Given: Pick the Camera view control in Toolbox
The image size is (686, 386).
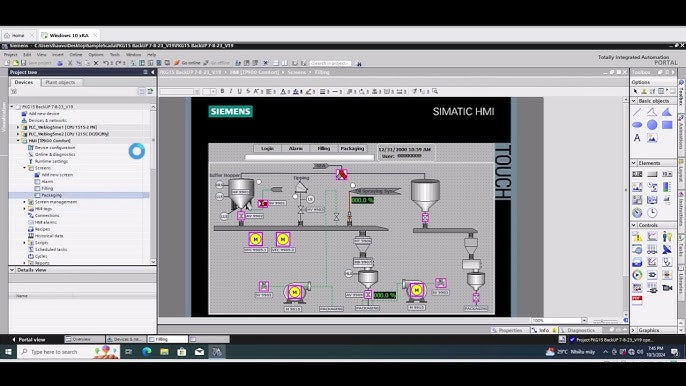Looking at the screenshot, I should 667,288.
